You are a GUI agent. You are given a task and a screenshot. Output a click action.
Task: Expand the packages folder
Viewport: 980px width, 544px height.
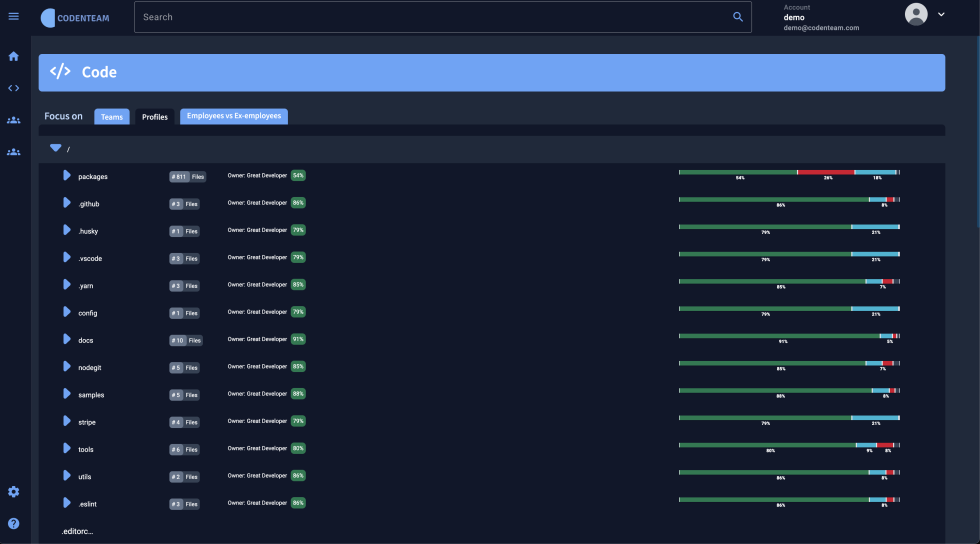coord(67,176)
